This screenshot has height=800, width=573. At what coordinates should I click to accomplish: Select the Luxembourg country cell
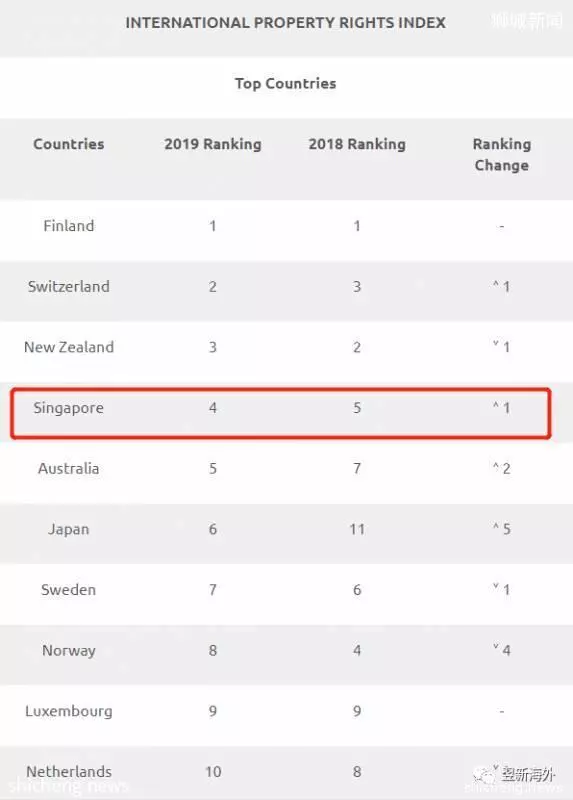tap(69, 711)
